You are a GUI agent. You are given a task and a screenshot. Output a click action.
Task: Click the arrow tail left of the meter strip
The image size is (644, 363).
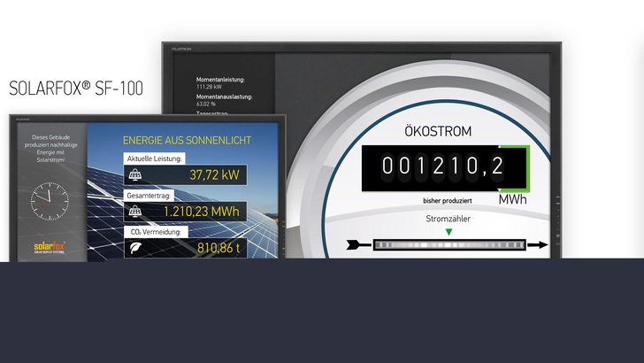point(356,245)
